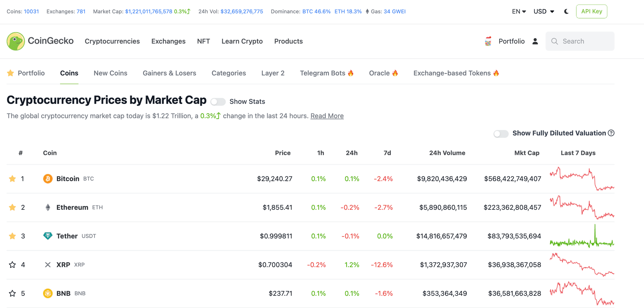Click the user account icon
This screenshot has width=644, height=308.
(x=535, y=41)
